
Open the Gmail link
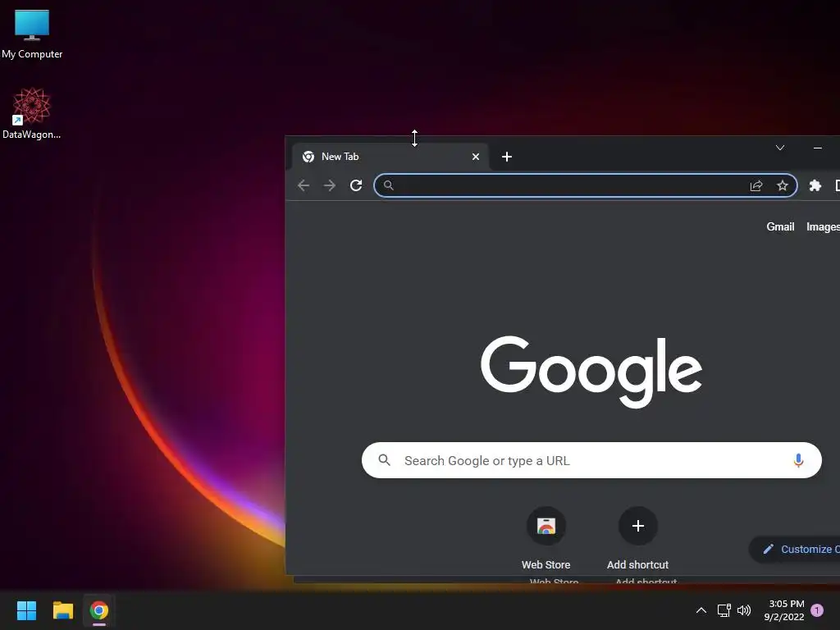click(x=780, y=226)
